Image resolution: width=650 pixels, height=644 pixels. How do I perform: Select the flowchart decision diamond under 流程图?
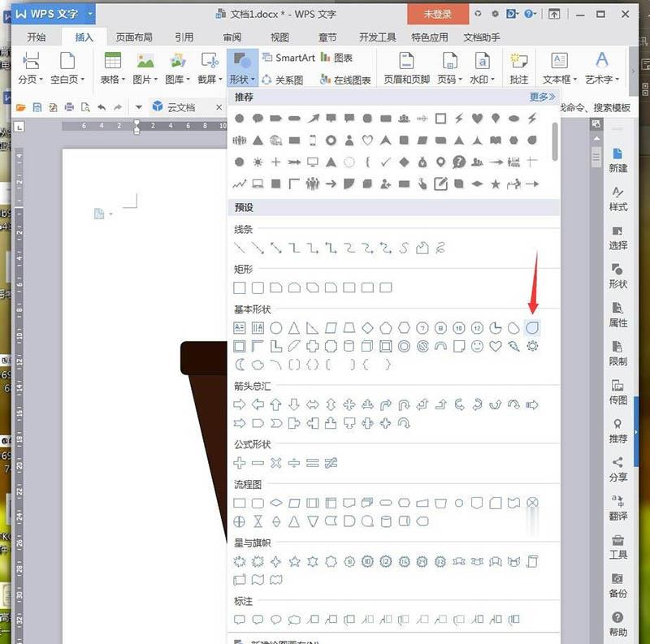[x=276, y=503]
